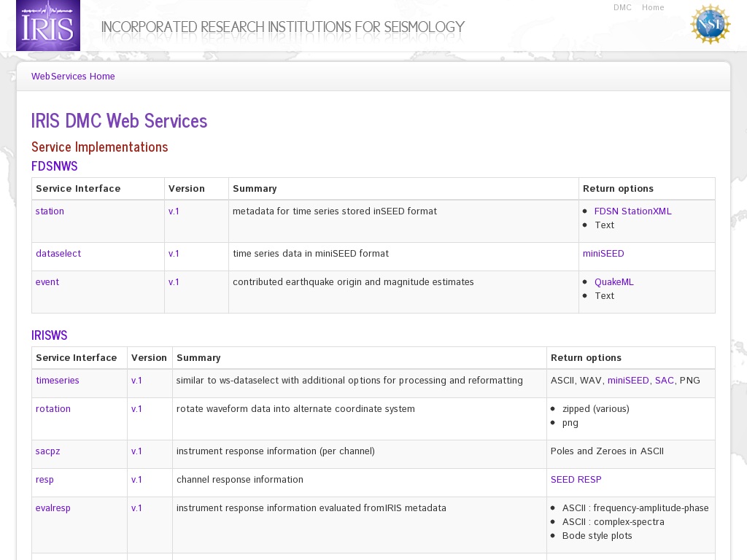
Task: Click the NSF logo icon
Action: 710,24
